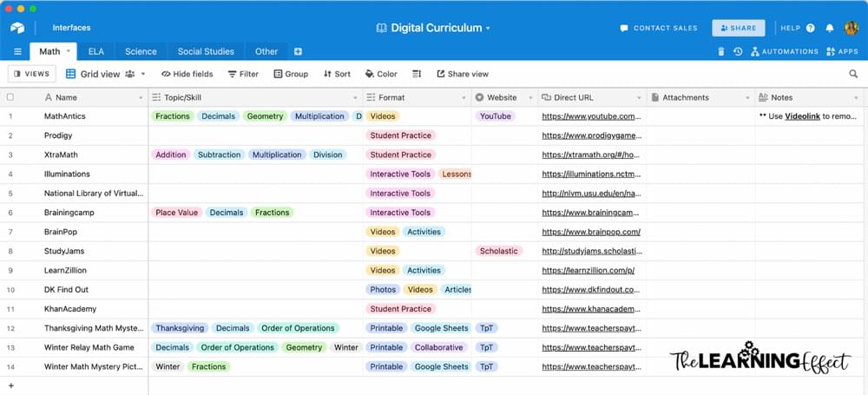The width and height of the screenshot is (868, 395).
Task: Click the Photos tag in DK Find Out row
Action: (x=383, y=289)
